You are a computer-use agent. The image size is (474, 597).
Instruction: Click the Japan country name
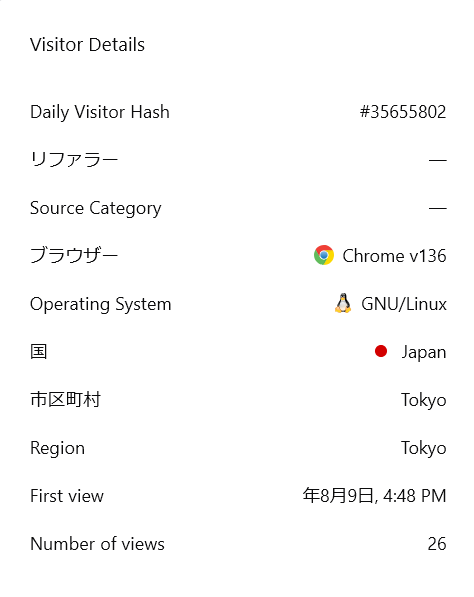424,352
